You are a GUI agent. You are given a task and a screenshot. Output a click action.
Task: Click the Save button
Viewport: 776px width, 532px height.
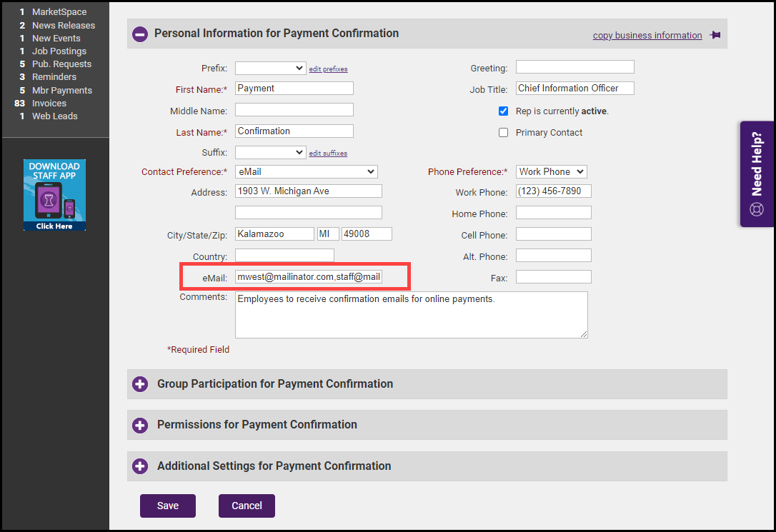pos(168,506)
